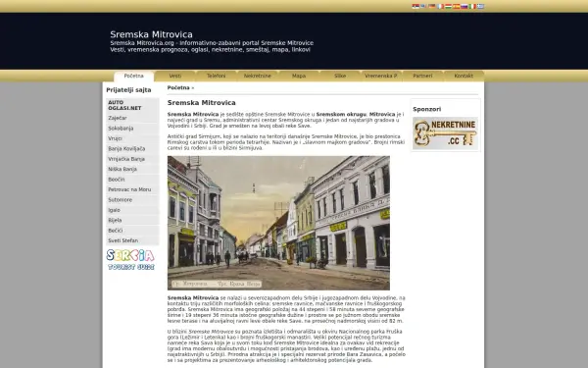Visit the Sokobanja link
The image size is (588, 368).
tap(132, 128)
